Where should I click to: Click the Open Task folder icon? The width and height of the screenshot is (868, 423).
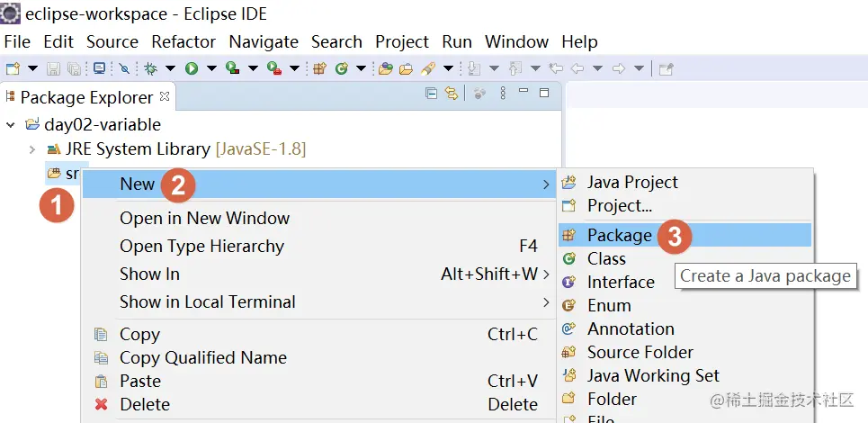[x=407, y=68]
